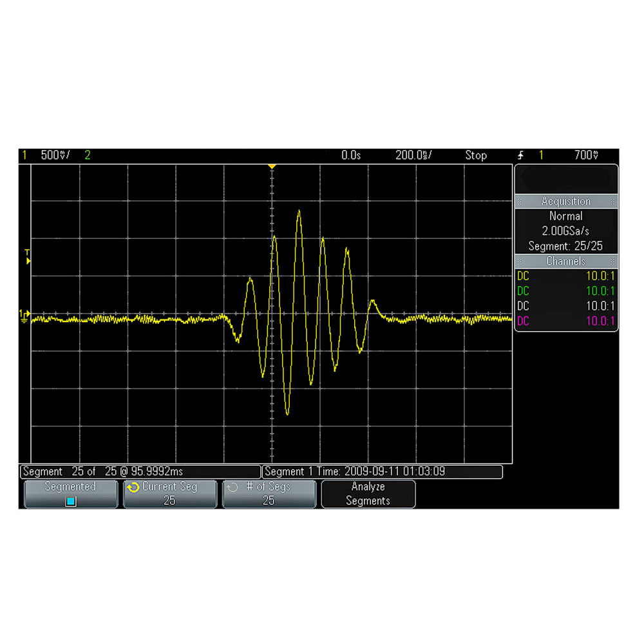Click the 0.0s delay readout

pos(351,155)
